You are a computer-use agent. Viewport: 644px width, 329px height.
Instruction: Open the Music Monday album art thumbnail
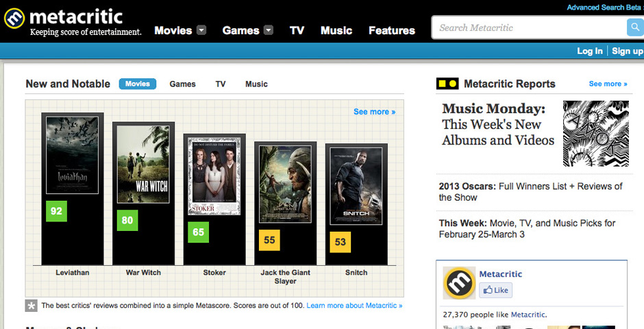pyautogui.click(x=595, y=134)
